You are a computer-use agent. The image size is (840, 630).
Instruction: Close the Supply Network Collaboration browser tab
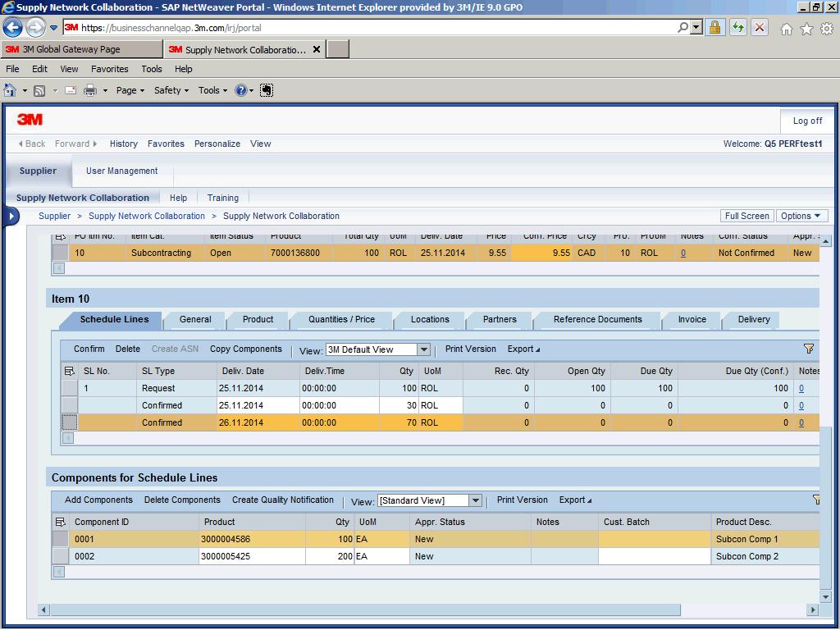tap(317, 49)
